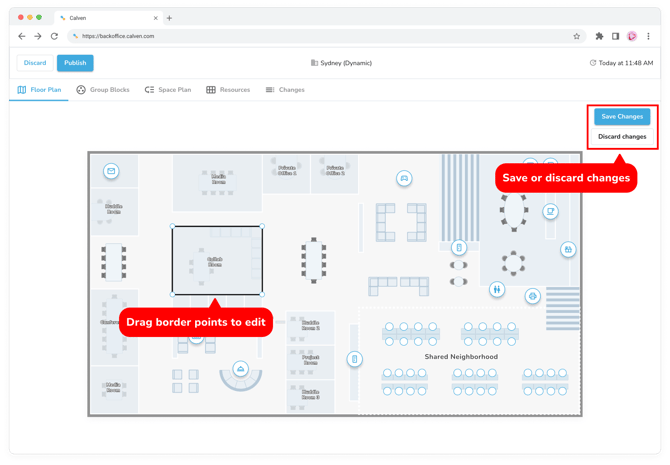View the Changes tab
The image size is (670, 465).
pyautogui.click(x=285, y=90)
